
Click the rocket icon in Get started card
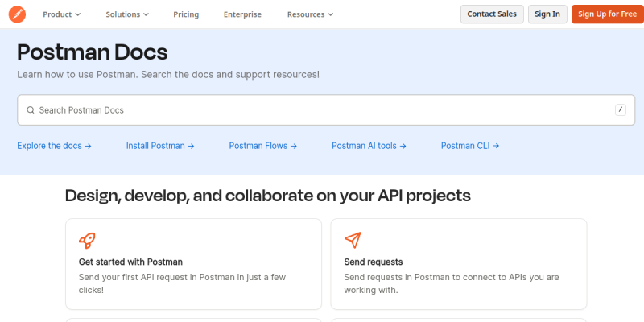(x=87, y=241)
